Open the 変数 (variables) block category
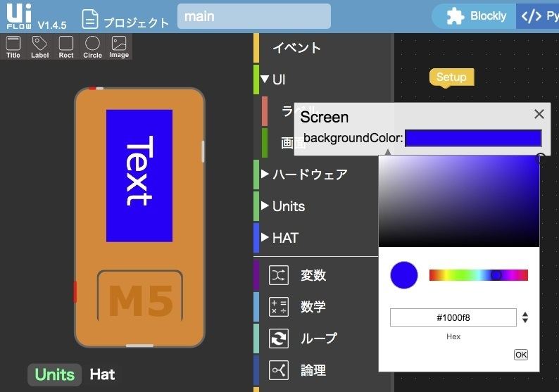 point(313,275)
